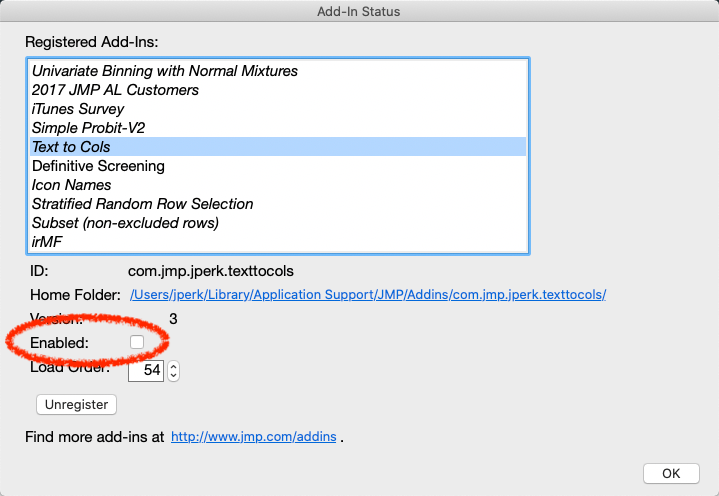Select Subset (non-excluded rows) add-in
Screen dimensions: 719x496
point(278,223)
